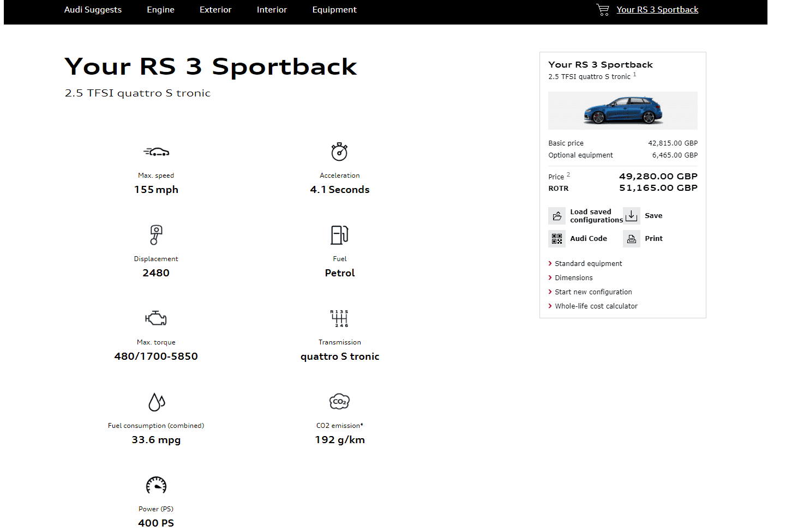Click the 51,165.00 GBP ROTR price
786x532 pixels.
(x=658, y=188)
